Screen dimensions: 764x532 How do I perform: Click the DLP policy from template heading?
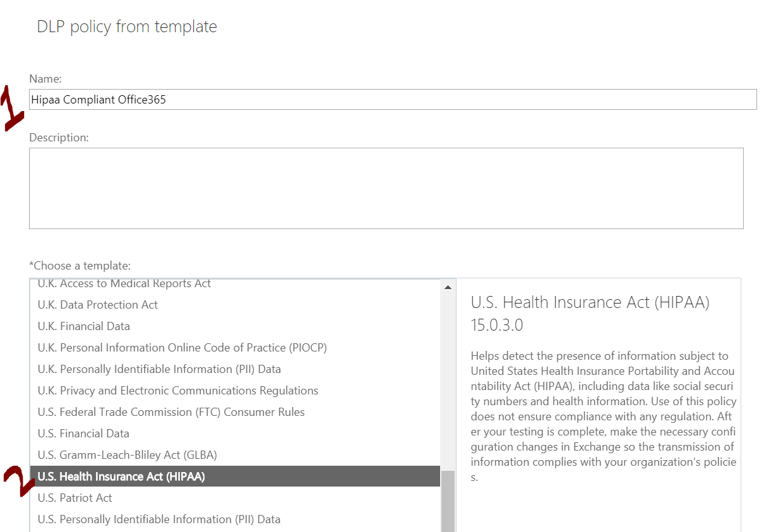point(126,27)
